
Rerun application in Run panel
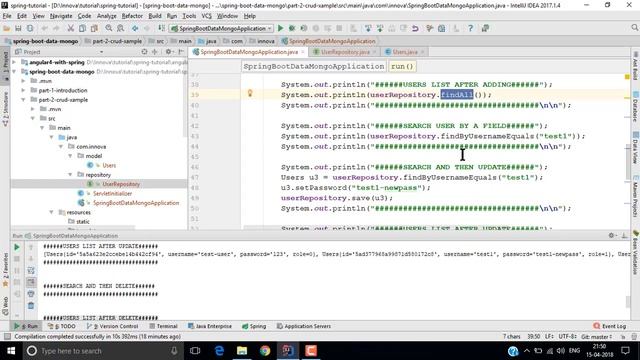17,247
